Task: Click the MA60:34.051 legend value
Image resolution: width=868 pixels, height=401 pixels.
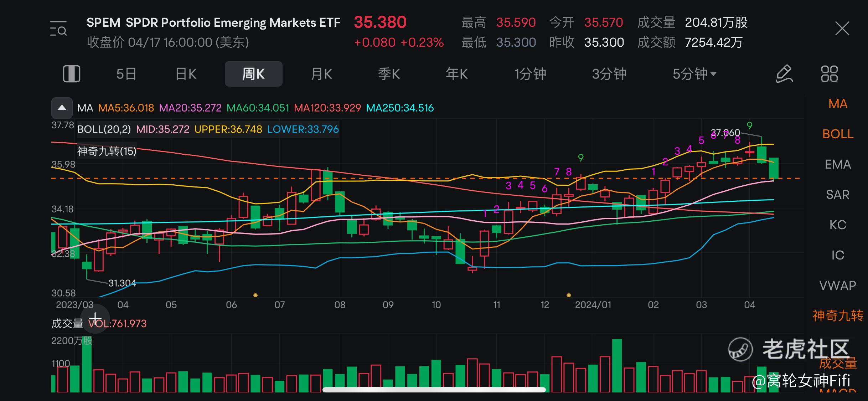Action: click(x=258, y=108)
